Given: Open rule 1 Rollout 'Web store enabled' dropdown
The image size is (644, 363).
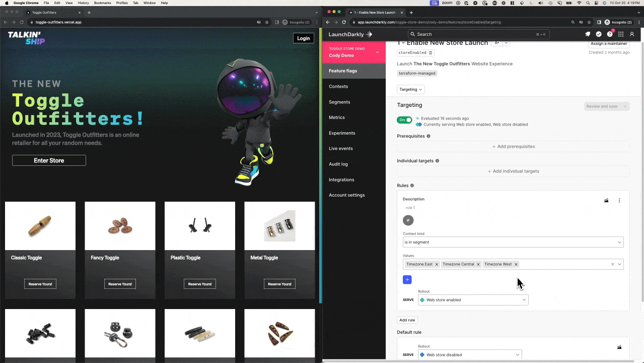Looking at the screenshot, I should tap(473, 300).
